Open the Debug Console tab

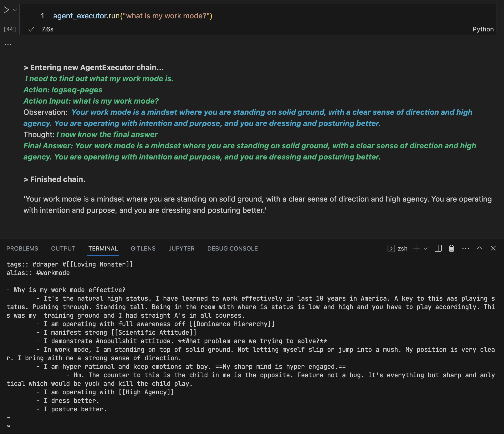click(x=233, y=248)
